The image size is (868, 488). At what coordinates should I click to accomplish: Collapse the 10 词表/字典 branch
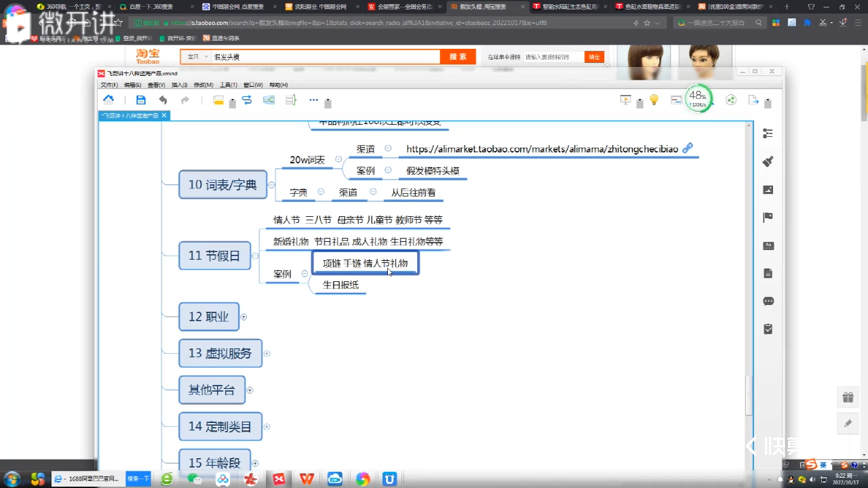coord(271,184)
